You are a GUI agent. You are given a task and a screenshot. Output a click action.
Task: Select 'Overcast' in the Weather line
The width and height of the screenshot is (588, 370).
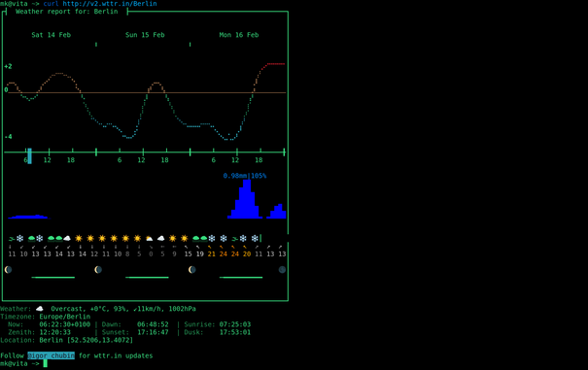[67, 309]
